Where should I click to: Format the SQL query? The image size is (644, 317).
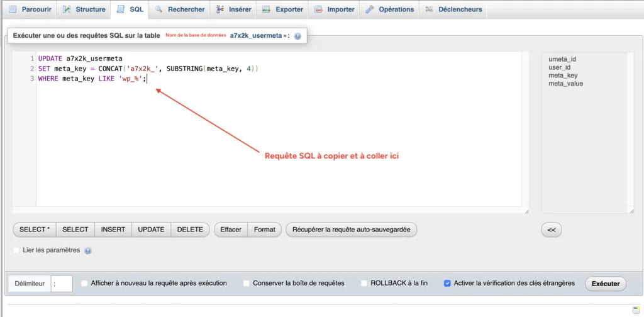click(x=265, y=230)
